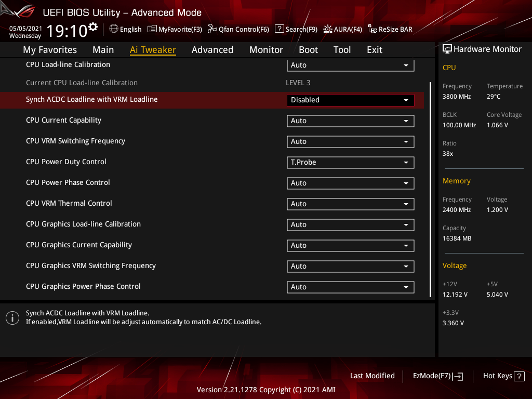The height and width of the screenshot is (399, 532).
Task: Switch to My Favorites tab
Action: pyautogui.click(x=50, y=50)
